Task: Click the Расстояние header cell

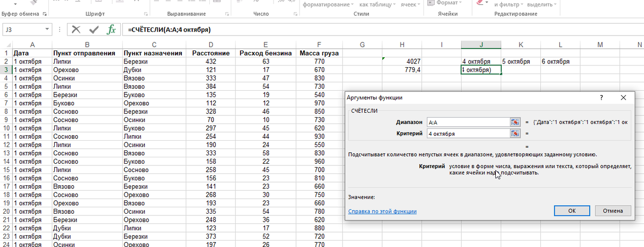Action: pos(210,53)
